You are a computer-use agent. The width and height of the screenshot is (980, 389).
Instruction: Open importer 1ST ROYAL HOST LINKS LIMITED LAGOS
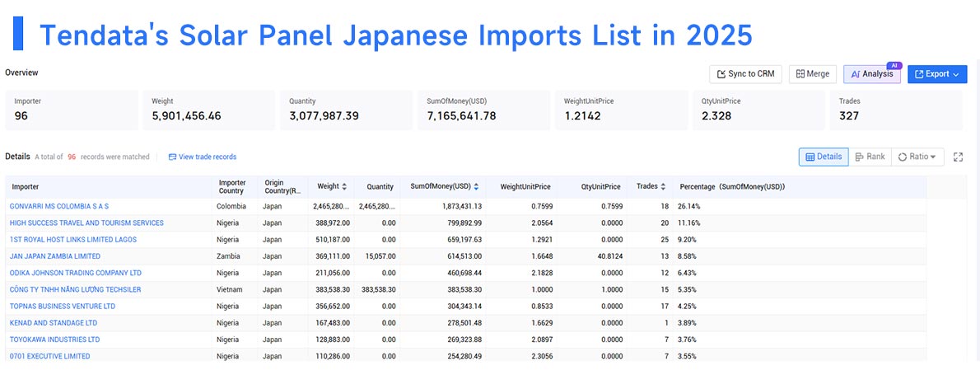(x=73, y=240)
